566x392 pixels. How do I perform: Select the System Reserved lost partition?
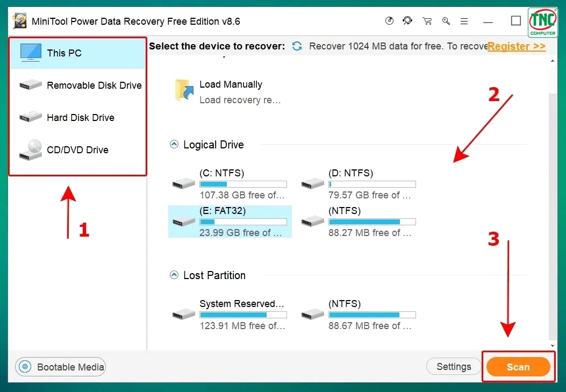pos(230,315)
